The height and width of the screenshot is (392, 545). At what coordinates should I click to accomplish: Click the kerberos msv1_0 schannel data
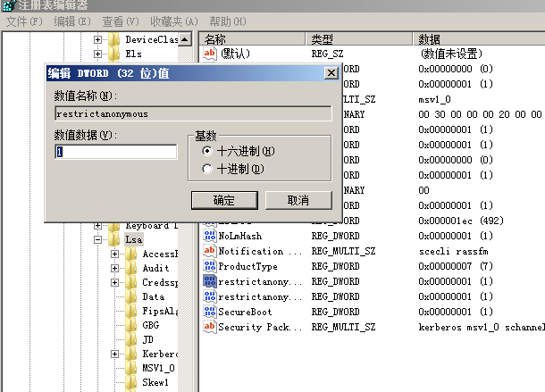[482, 327]
